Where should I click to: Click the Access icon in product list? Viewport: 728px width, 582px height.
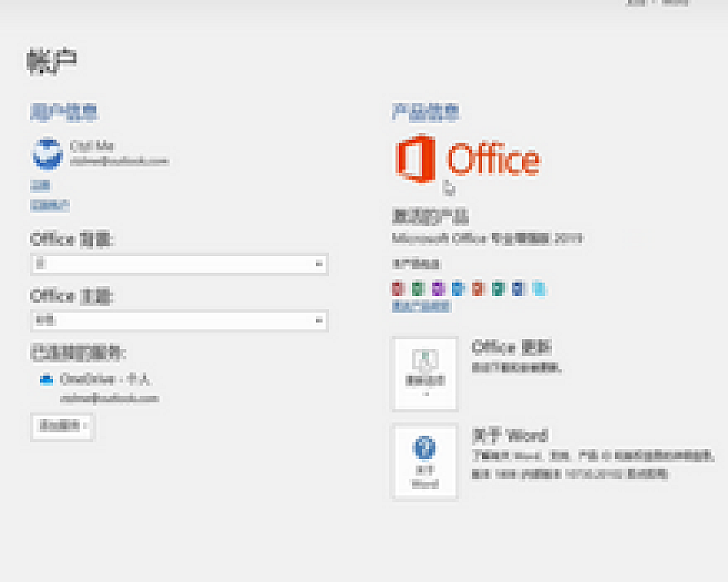[397, 289]
